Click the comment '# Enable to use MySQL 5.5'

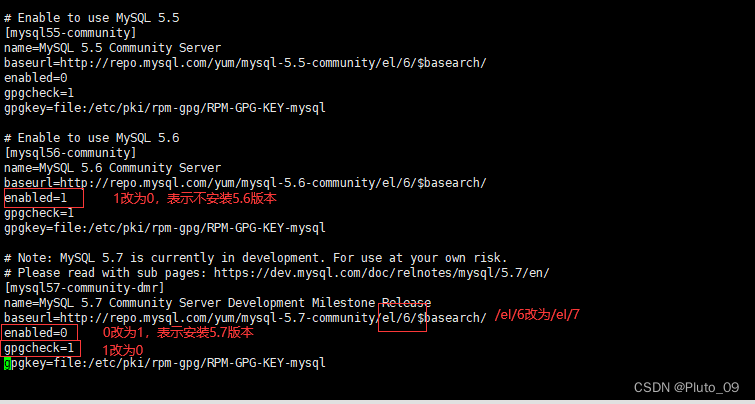[x=91, y=18]
